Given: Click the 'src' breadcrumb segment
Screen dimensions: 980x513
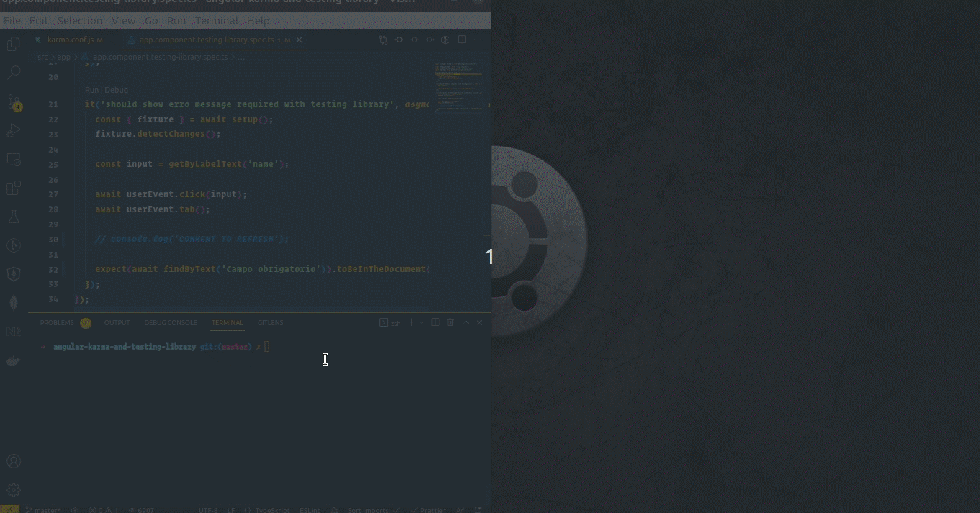Looking at the screenshot, I should click(x=43, y=57).
